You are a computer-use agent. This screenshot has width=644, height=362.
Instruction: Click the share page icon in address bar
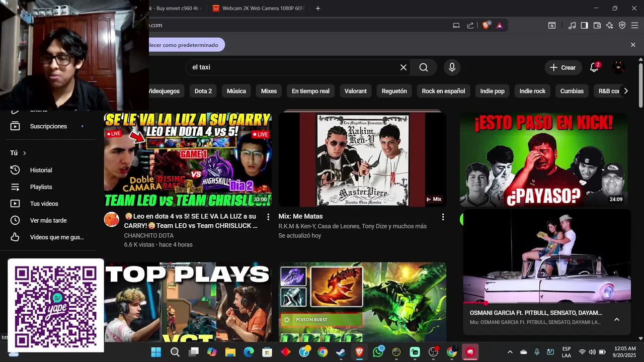470,25
